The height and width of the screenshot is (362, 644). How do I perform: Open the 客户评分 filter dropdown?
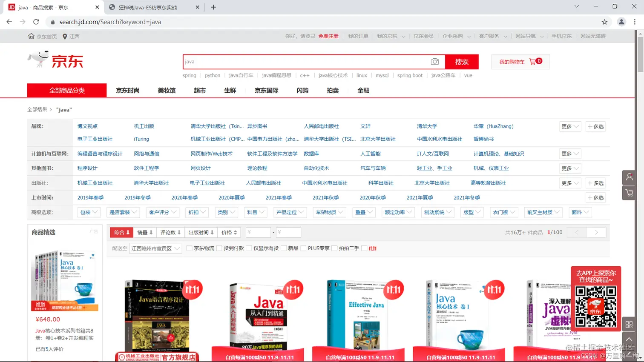point(162,212)
